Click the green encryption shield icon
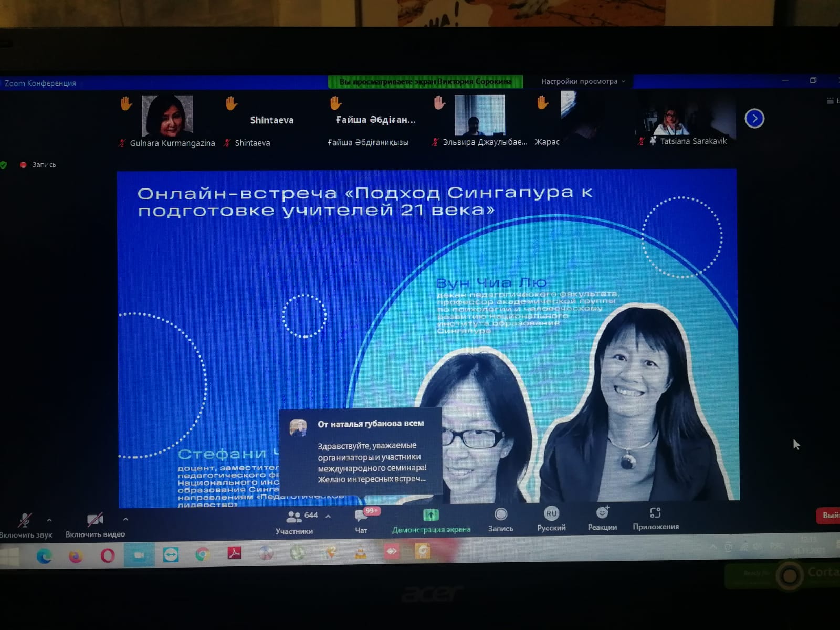 (x=3, y=165)
